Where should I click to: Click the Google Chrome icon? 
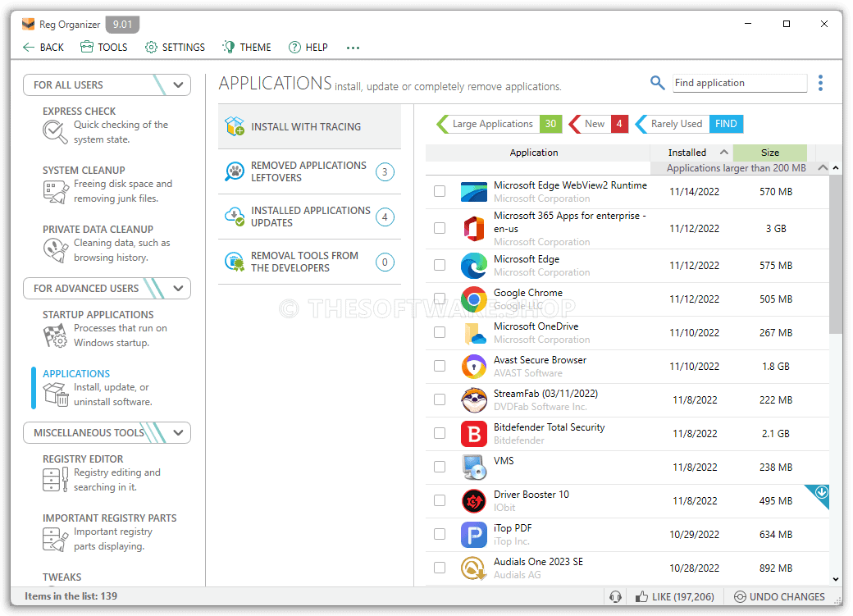point(474,299)
